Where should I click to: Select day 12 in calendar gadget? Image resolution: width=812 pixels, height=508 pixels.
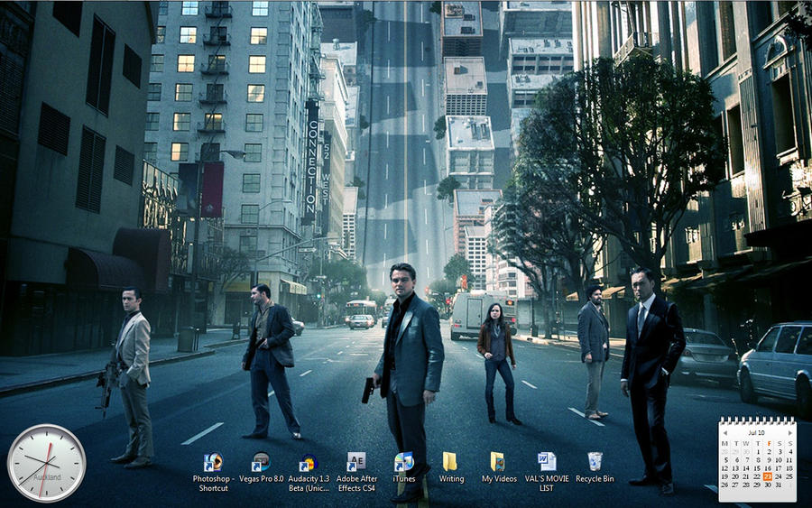[x=724, y=468]
